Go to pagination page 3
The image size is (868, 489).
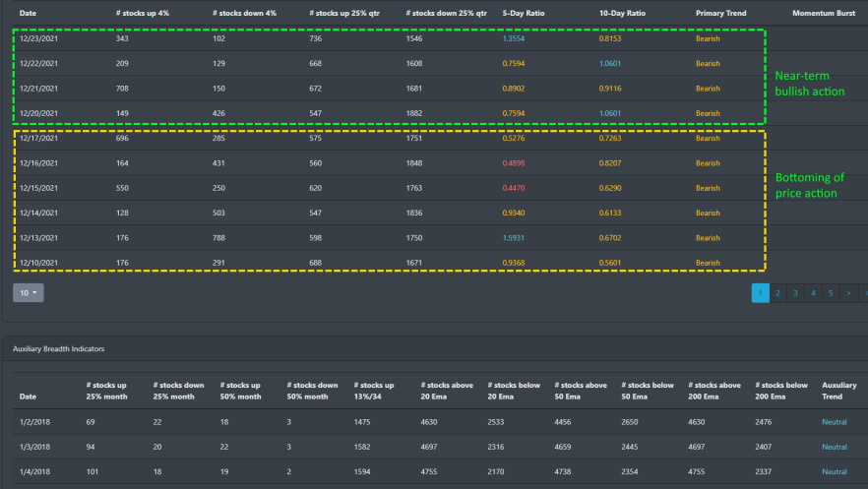pos(795,293)
